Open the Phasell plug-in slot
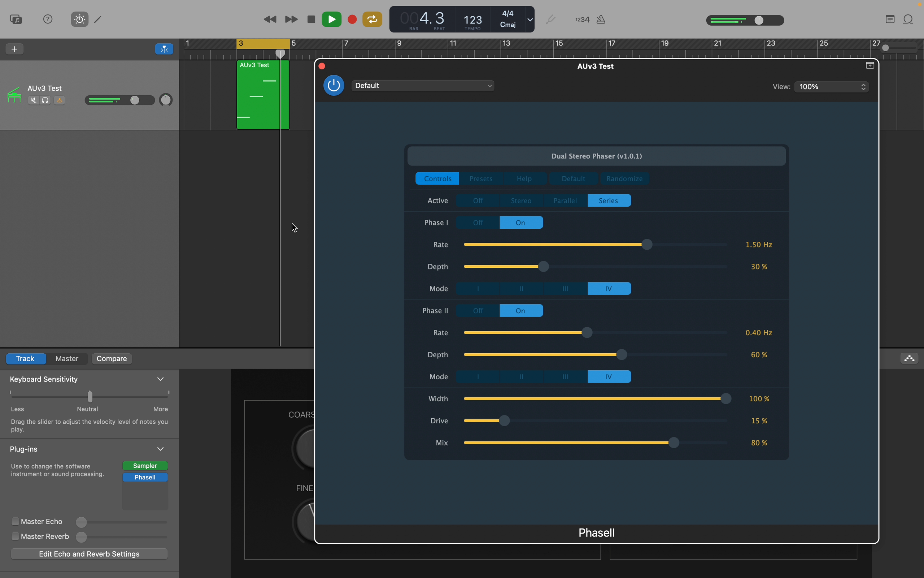This screenshot has height=578, width=924. (145, 478)
